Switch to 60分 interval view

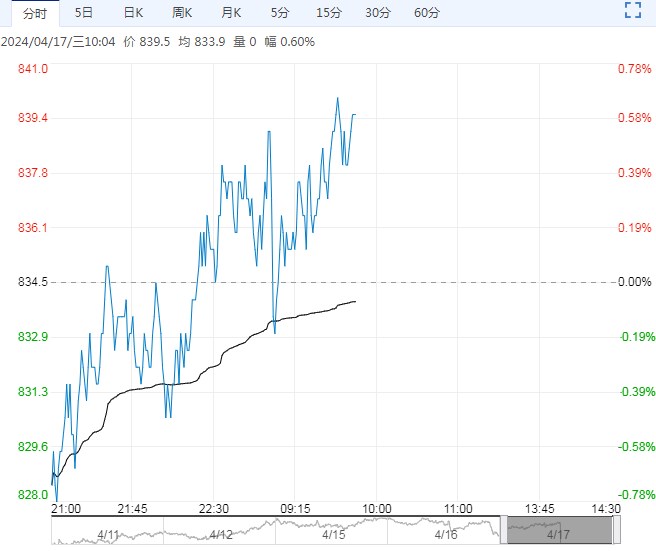427,13
